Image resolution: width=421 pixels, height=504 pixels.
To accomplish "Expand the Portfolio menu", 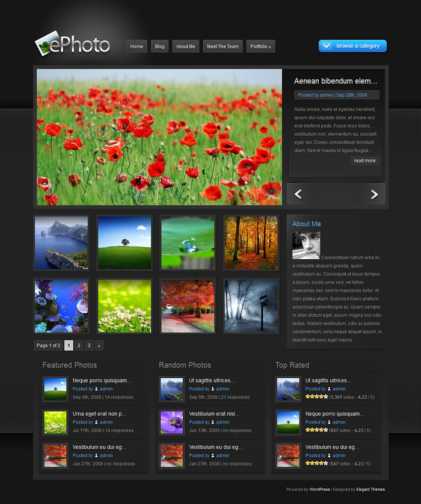I will coord(260,46).
